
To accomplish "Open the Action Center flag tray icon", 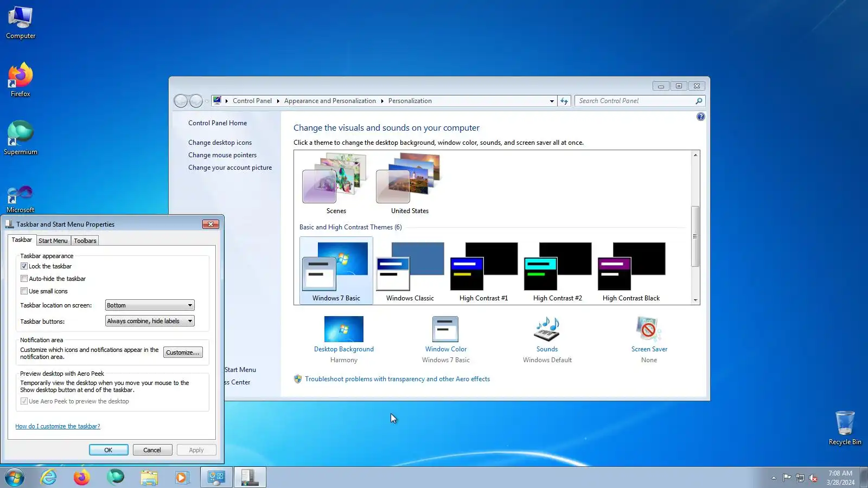I will pyautogui.click(x=787, y=478).
